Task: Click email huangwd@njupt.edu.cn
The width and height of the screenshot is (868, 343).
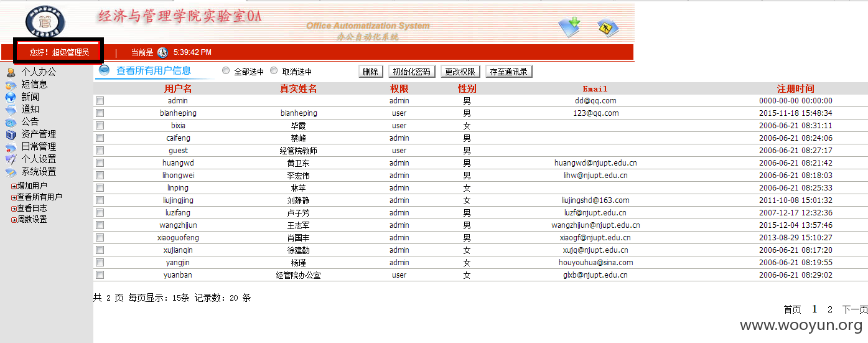Action: (595, 163)
